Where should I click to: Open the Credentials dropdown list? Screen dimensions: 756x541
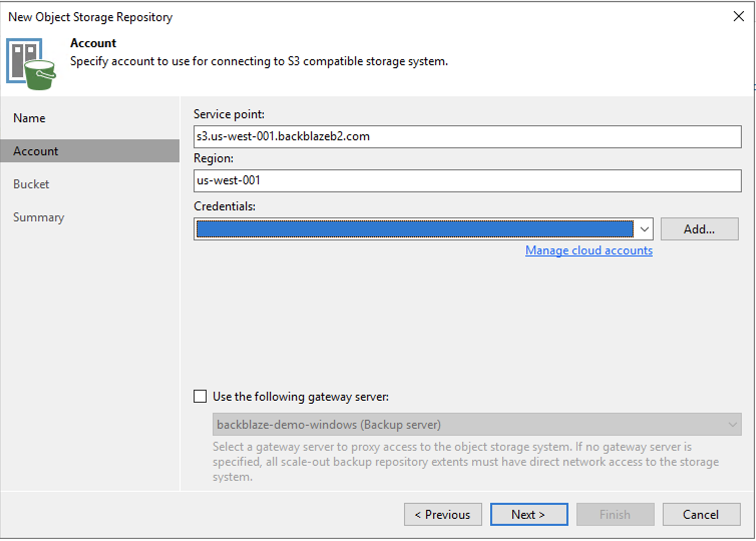(644, 229)
